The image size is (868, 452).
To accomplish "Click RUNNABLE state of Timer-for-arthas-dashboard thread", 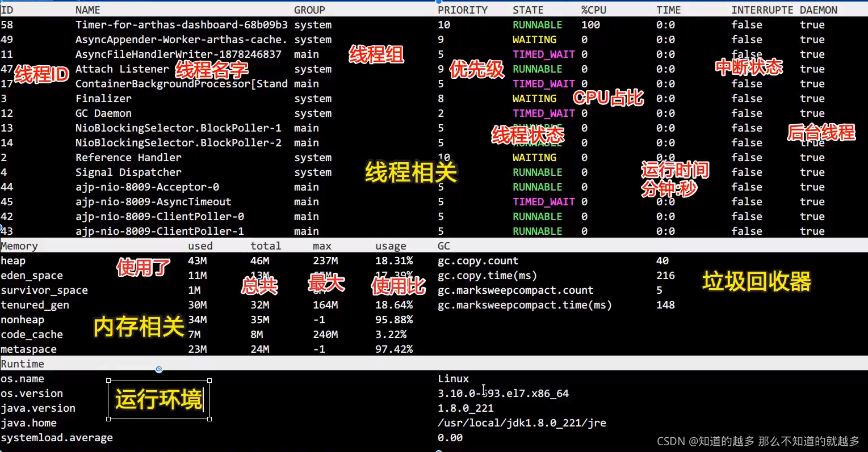I will click(538, 25).
